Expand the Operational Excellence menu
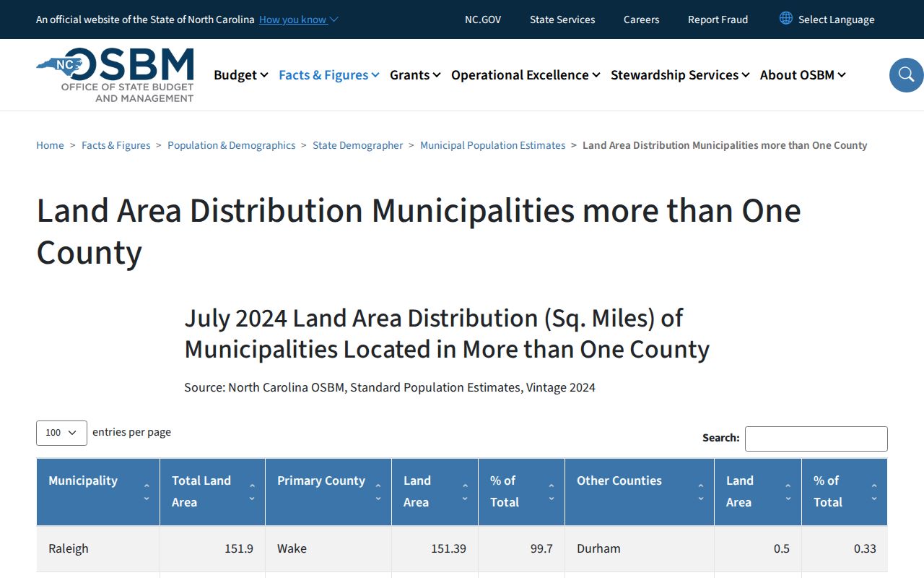The height and width of the screenshot is (578, 924). (x=526, y=75)
